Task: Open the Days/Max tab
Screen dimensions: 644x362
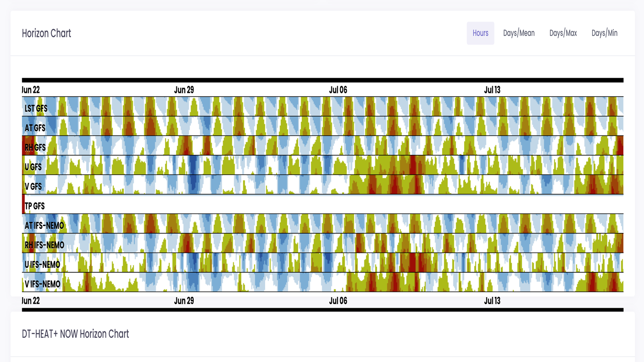Action: pos(563,33)
